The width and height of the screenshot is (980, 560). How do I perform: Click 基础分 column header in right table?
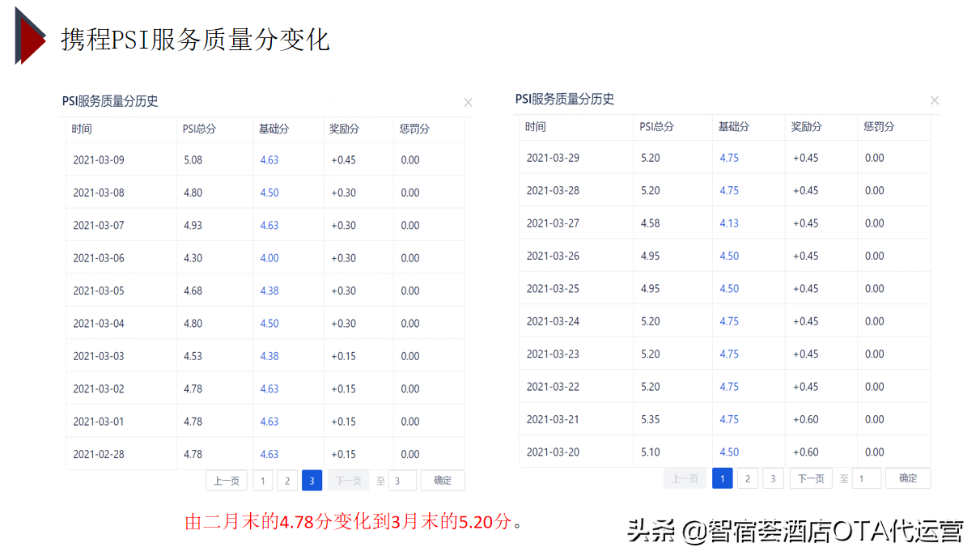tap(734, 127)
